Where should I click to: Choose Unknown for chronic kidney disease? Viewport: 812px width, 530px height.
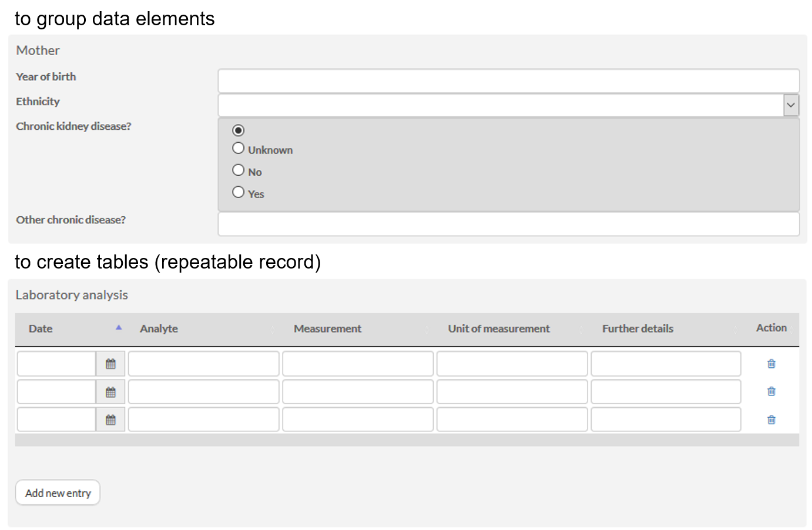click(x=238, y=148)
